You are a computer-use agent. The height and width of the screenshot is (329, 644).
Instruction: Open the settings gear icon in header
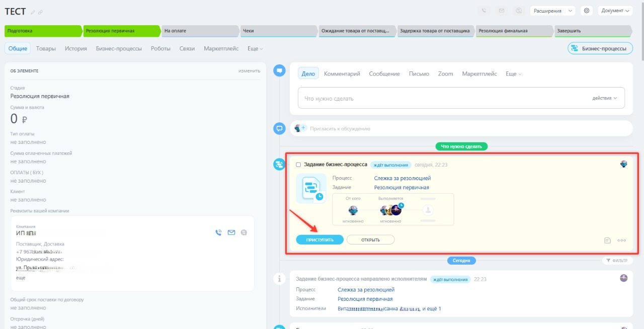586,11
